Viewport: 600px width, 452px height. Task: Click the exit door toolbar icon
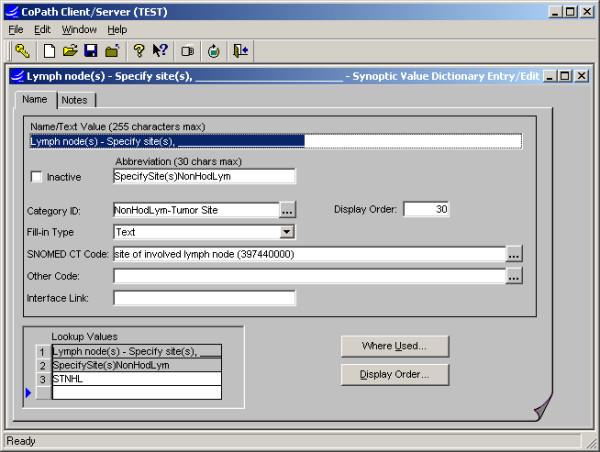point(240,50)
